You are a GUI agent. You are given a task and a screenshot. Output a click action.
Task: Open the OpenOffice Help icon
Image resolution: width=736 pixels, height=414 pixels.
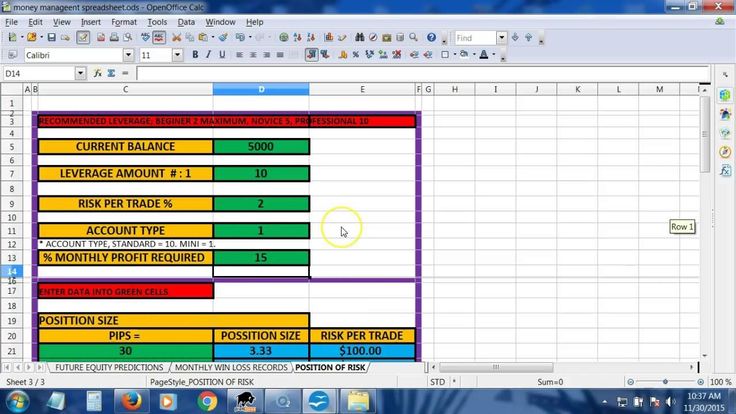(432, 38)
